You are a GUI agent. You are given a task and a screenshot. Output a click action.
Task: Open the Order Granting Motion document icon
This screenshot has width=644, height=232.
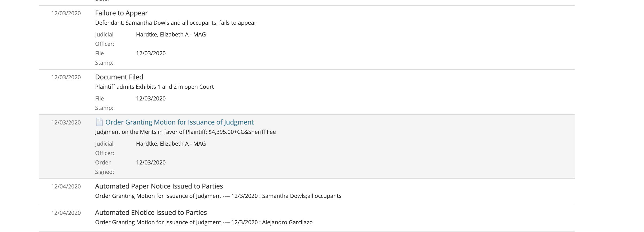click(99, 122)
